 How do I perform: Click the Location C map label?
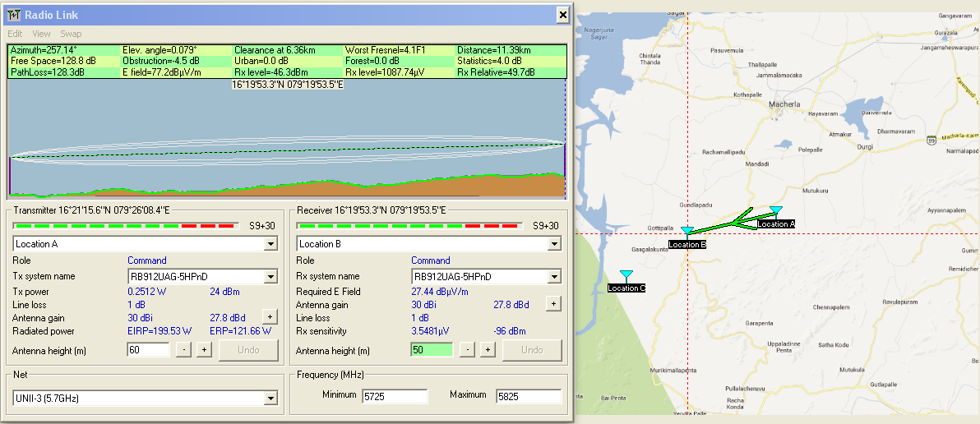626,288
